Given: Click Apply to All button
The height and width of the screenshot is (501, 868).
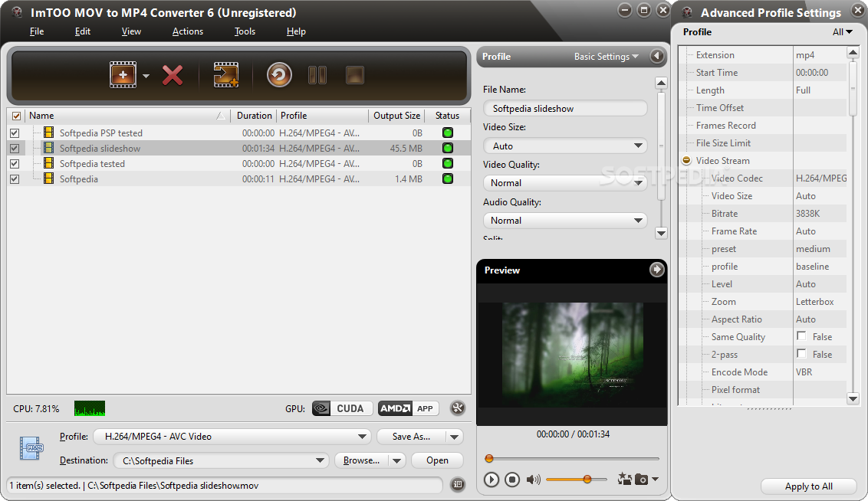Looking at the screenshot, I should [x=809, y=486].
